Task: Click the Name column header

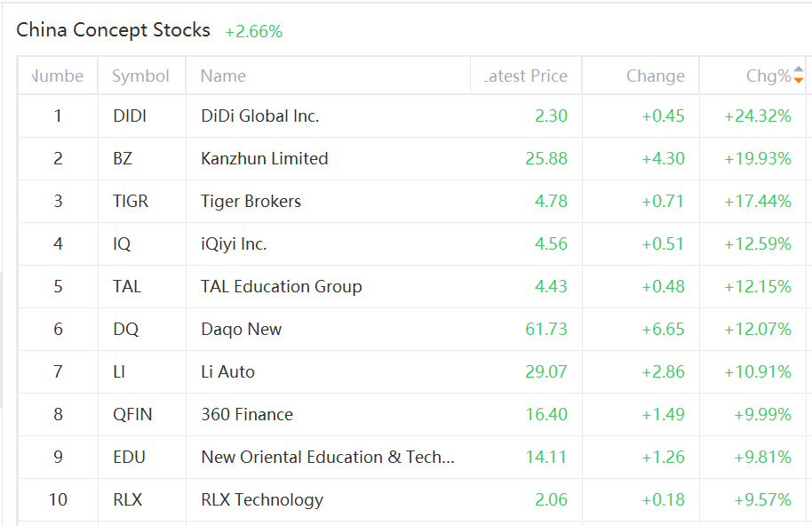Action: tap(223, 76)
